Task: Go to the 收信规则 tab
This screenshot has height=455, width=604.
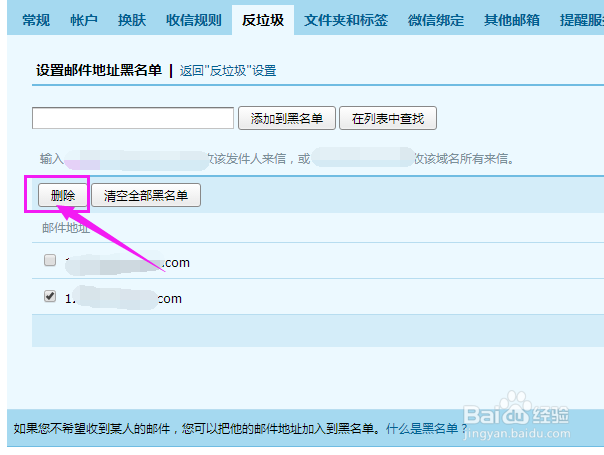Action: point(194,20)
